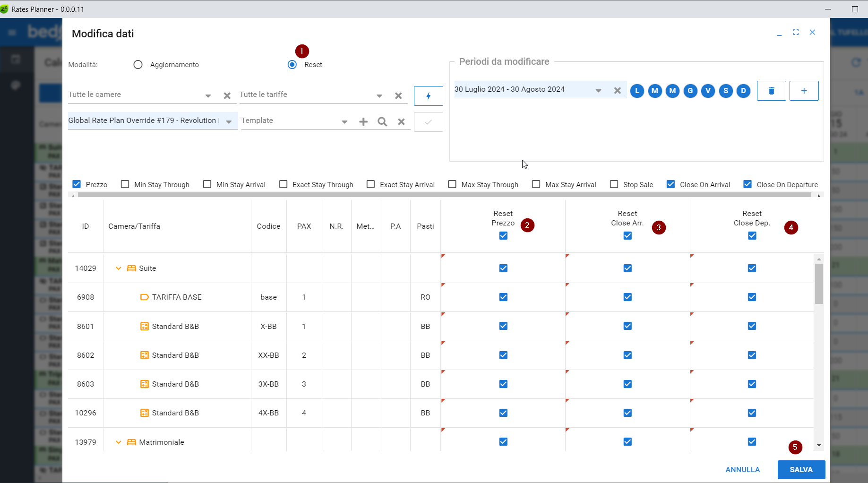Select the Reset mode
This screenshot has width=868, height=483.
click(x=292, y=65)
